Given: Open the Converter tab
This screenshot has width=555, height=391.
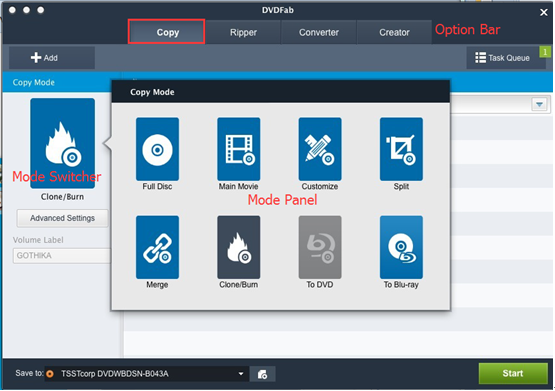Looking at the screenshot, I should coord(319,32).
